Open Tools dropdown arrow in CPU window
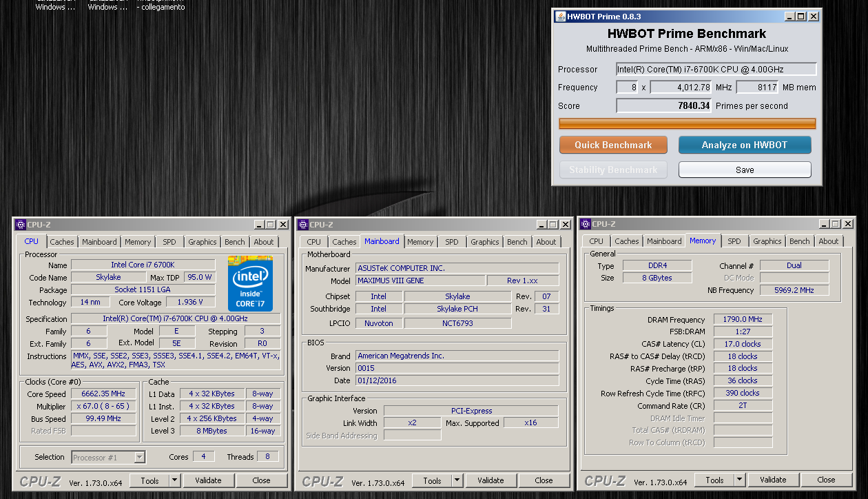 pyautogui.click(x=174, y=480)
